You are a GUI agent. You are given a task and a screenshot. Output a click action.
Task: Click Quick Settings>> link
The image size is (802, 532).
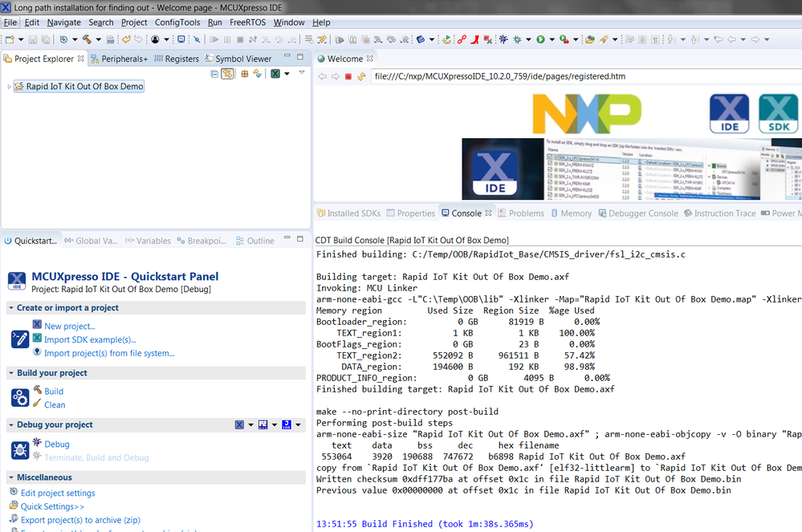[53, 506]
